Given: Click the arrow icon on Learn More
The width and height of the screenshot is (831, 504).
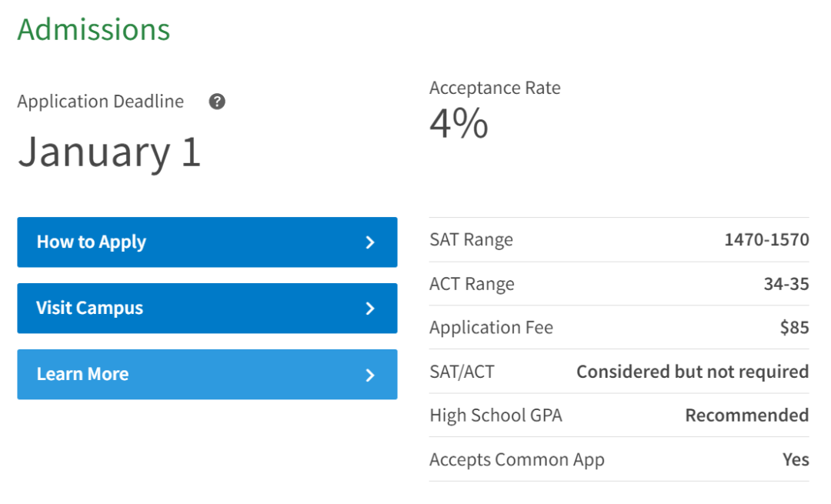Looking at the screenshot, I should click(x=370, y=375).
